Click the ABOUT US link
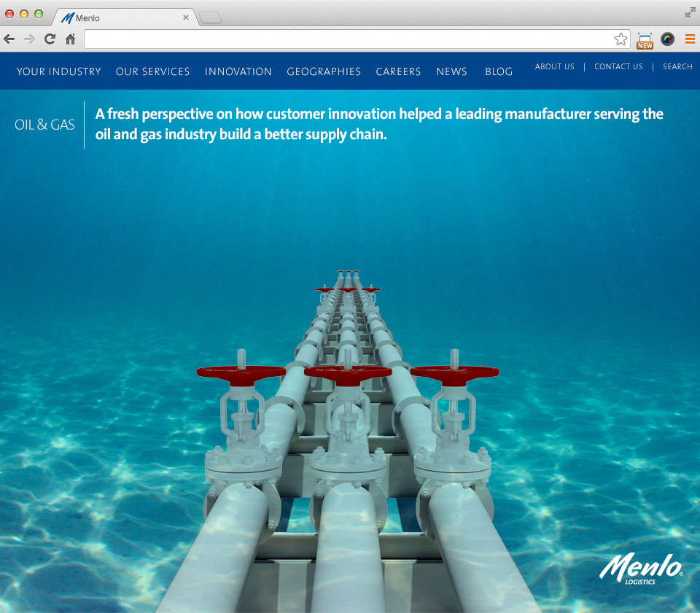Image resolution: width=700 pixels, height=613 pixels. point(554,66)
